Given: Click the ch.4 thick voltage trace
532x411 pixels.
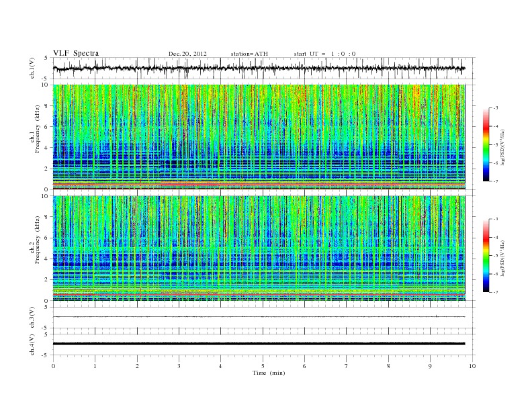Looking at the screenshot, I should [259, 344].
